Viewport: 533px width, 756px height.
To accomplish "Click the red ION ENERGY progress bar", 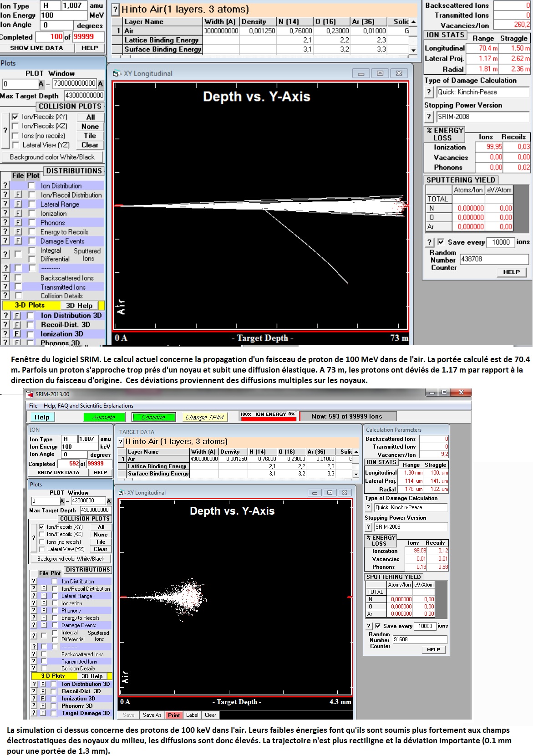I will point(269,419).
